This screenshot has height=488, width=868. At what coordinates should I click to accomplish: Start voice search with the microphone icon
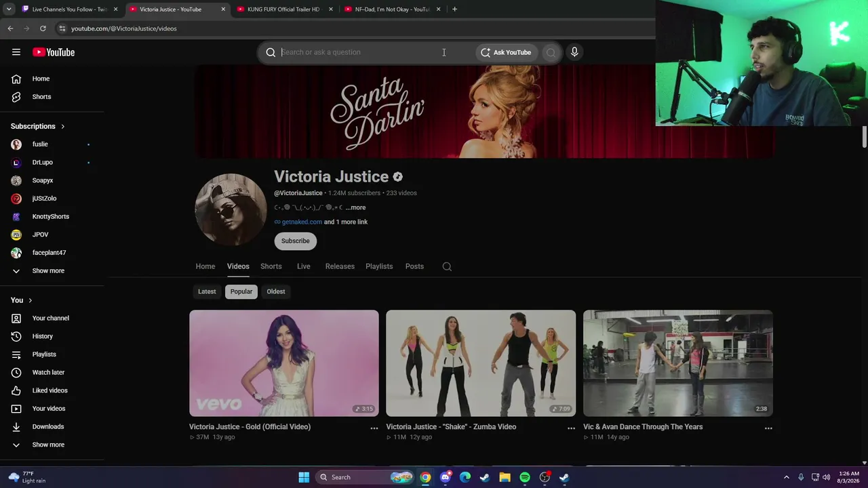(574, 52)
